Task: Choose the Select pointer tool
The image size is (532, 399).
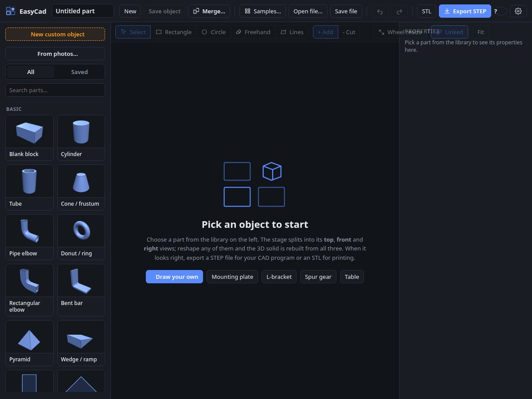Action: [x=133, y=32]
